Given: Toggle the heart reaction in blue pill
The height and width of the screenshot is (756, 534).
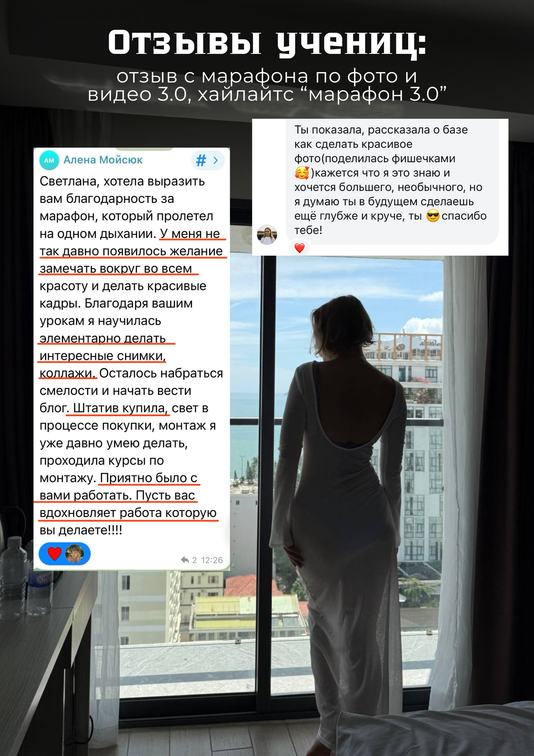Looking at the screenshot, I should click(55, 553).
